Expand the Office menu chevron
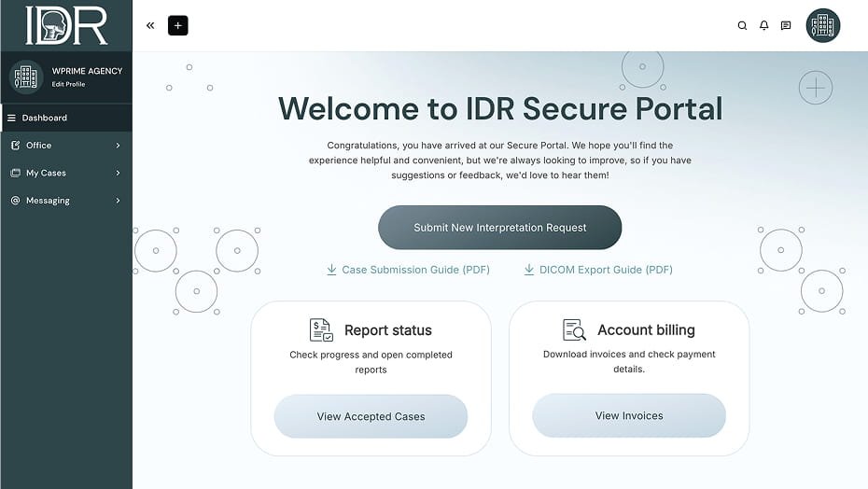 (x=118, y=146)
